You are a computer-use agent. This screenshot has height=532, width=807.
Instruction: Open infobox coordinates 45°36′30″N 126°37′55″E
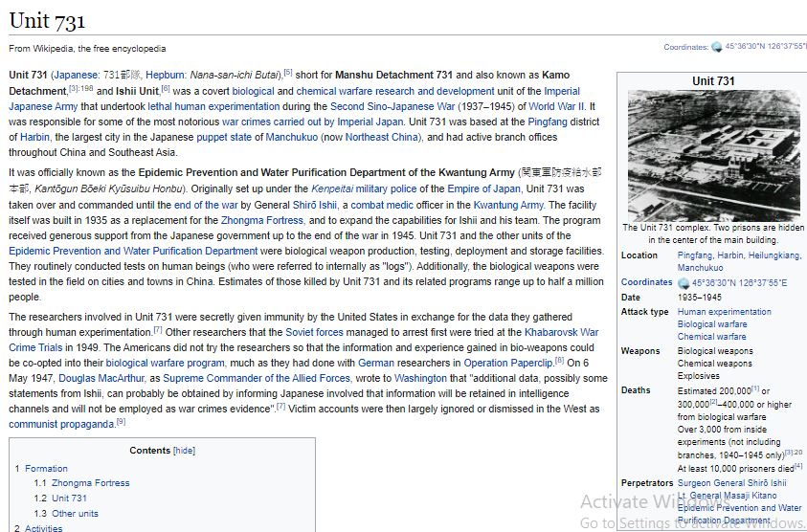[739, 283]
